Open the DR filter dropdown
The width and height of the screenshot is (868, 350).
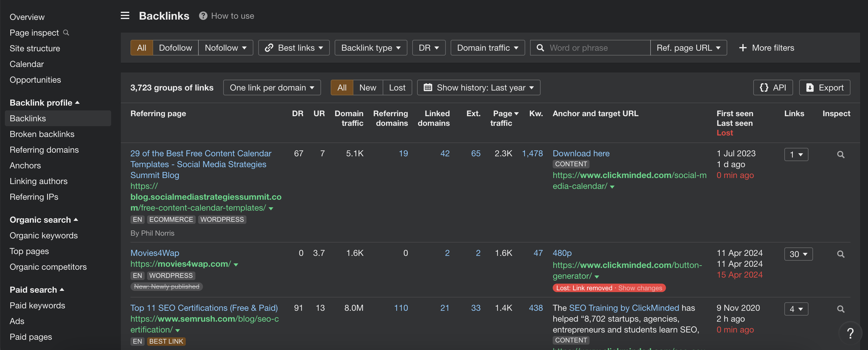pos(428,47)
